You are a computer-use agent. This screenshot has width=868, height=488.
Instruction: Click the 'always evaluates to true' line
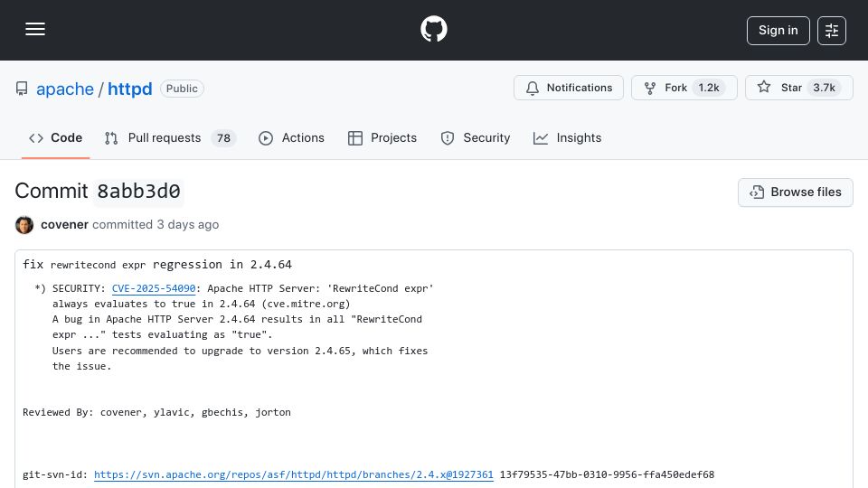(x=201, y=304)
